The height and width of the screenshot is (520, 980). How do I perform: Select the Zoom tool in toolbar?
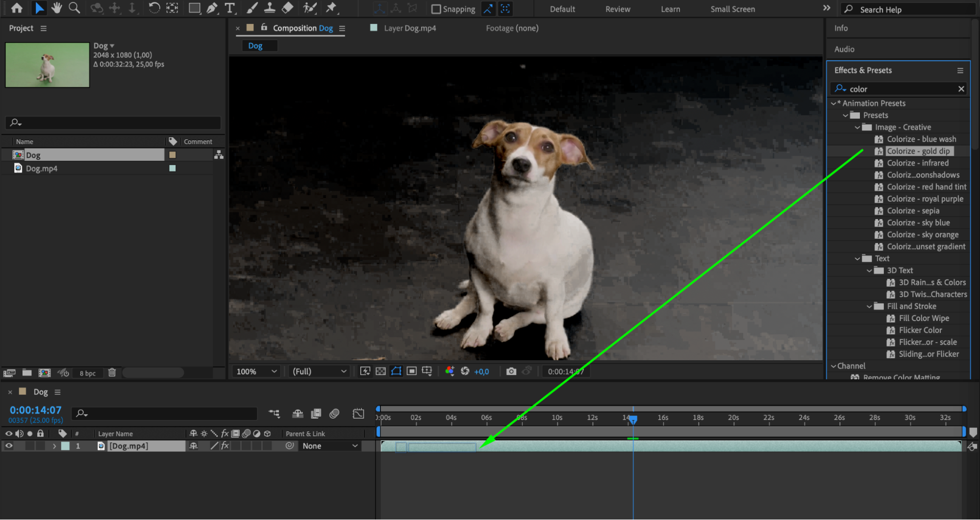click(74, 8)
